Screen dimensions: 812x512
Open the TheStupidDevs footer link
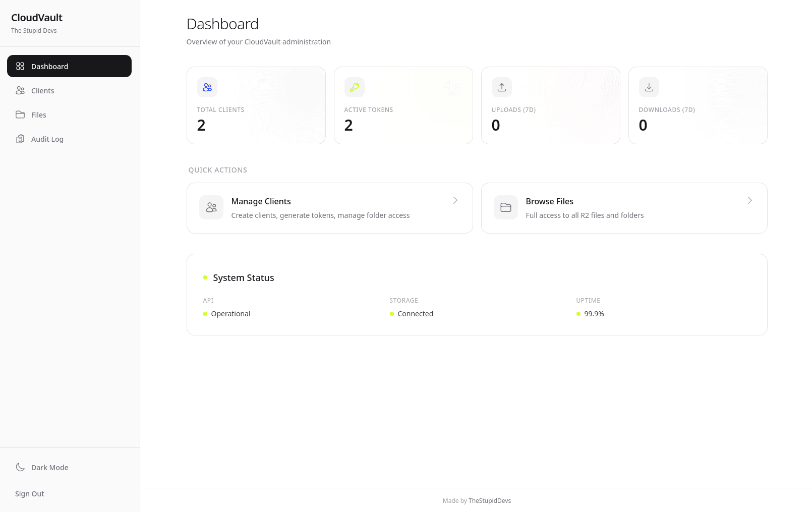pyautogui.click(x=490, y=500)
